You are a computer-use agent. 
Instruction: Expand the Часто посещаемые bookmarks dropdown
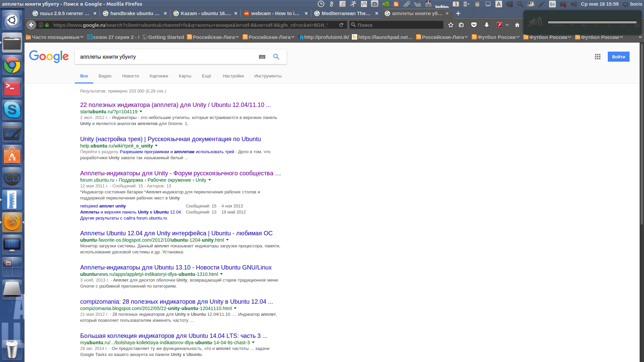[55, 37]
